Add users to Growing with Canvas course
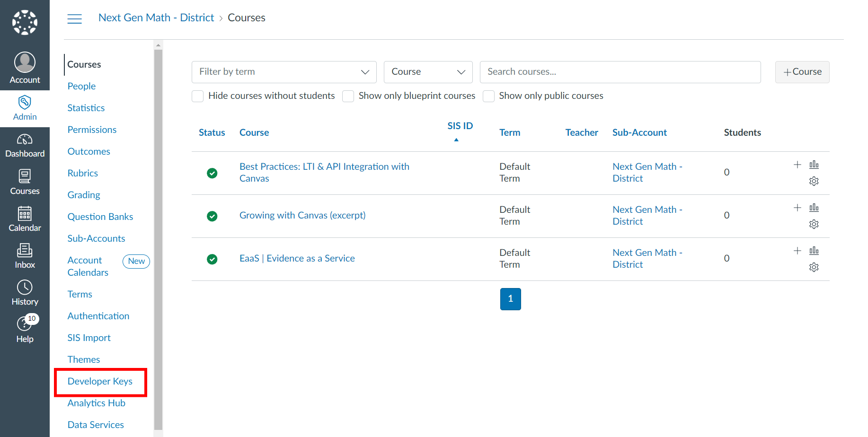This screenshot has height=437, width=868. click(797, 208)
